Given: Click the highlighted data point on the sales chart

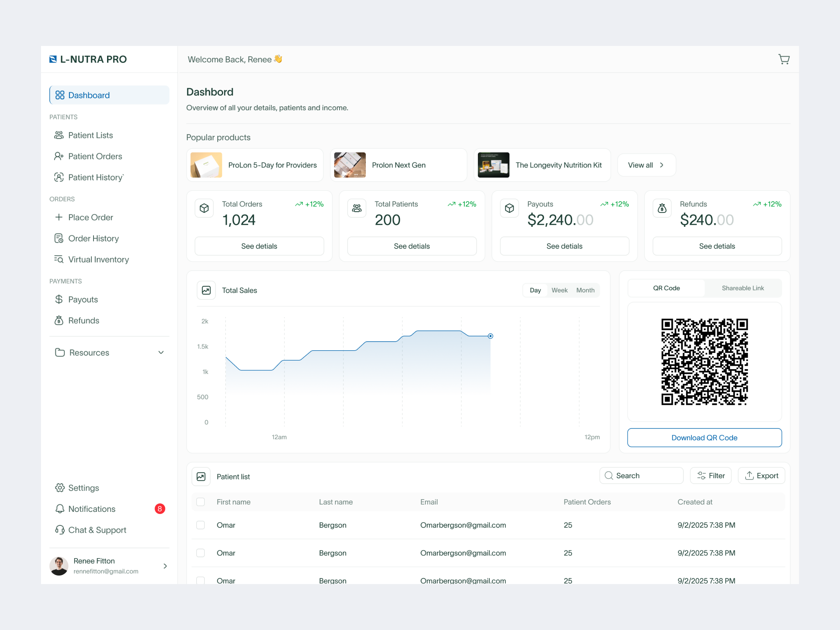Looking at the screenshot, I should [491, 336].
